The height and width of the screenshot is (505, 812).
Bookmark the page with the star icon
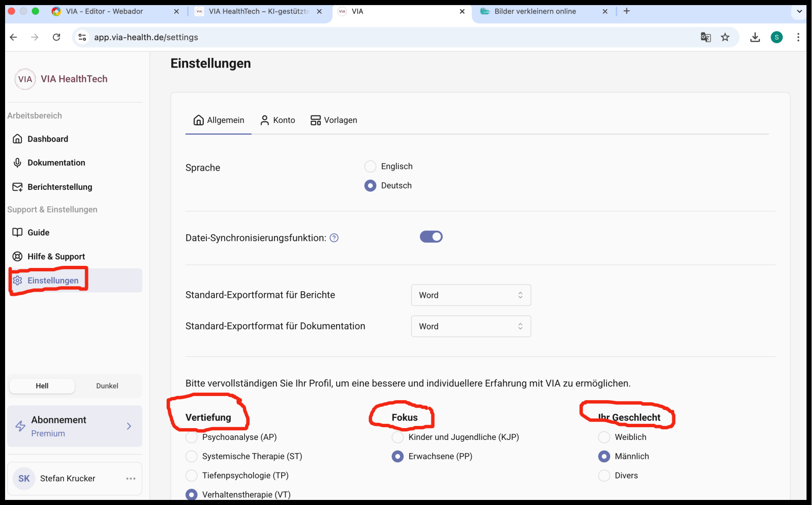725,37
